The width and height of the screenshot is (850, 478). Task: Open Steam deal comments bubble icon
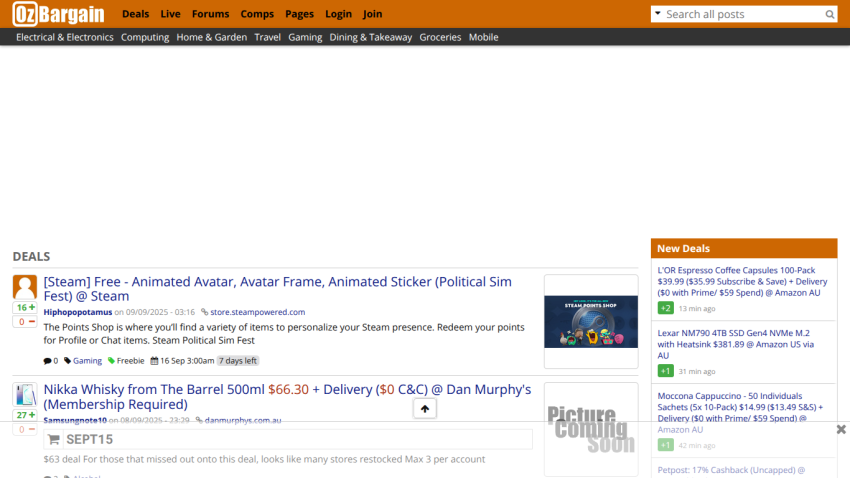point(47,361)
